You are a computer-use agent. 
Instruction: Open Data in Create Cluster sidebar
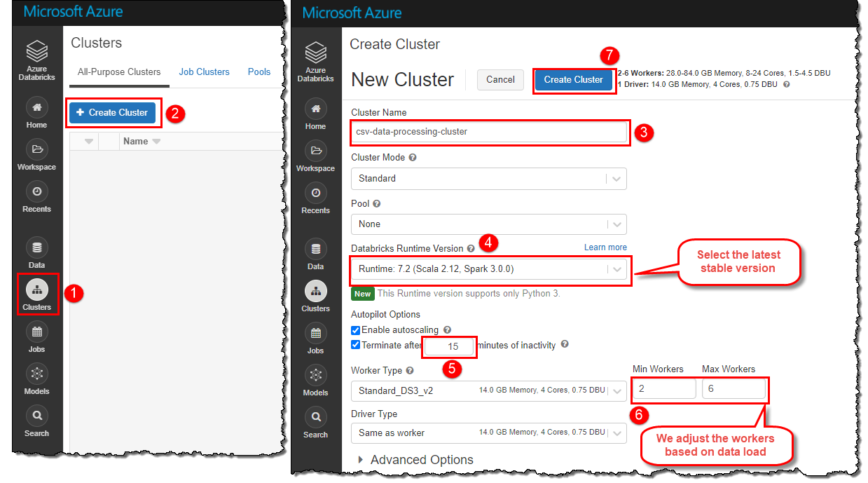(315, 254)
